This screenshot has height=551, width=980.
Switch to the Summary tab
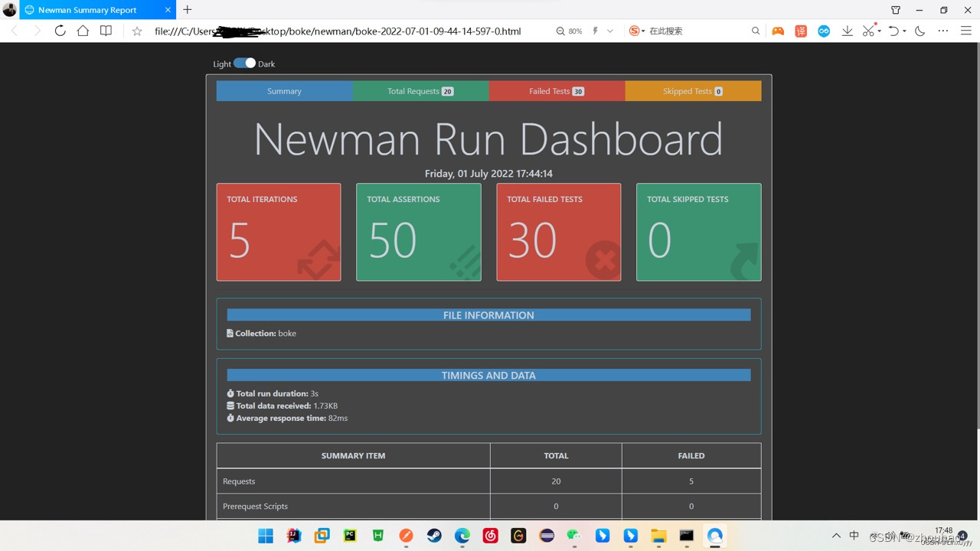tap(284, 91)
